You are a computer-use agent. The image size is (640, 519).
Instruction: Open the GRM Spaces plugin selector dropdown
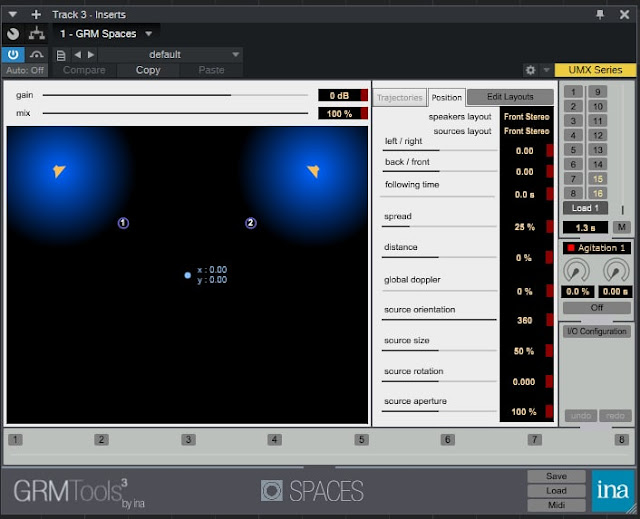[106, 33]
